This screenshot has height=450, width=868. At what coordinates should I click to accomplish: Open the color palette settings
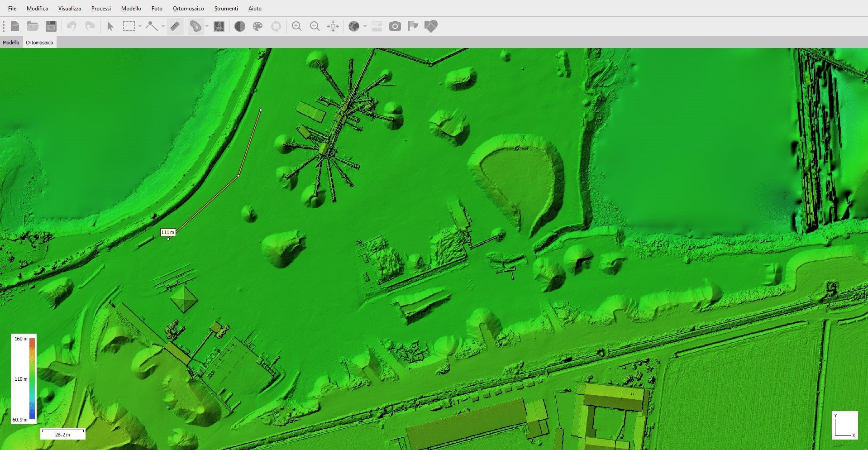tap(258, 26)
